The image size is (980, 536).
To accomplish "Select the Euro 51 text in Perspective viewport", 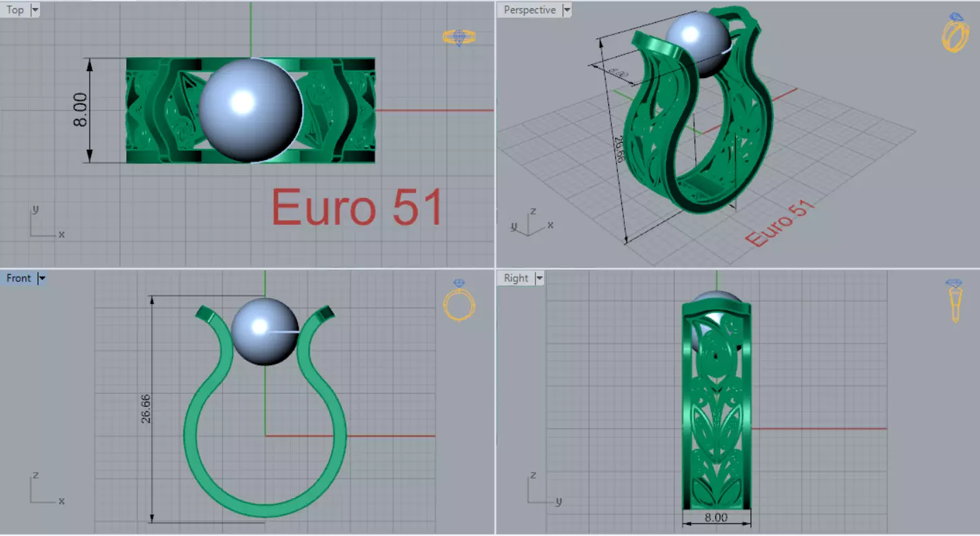I will [x=780, y=223].
